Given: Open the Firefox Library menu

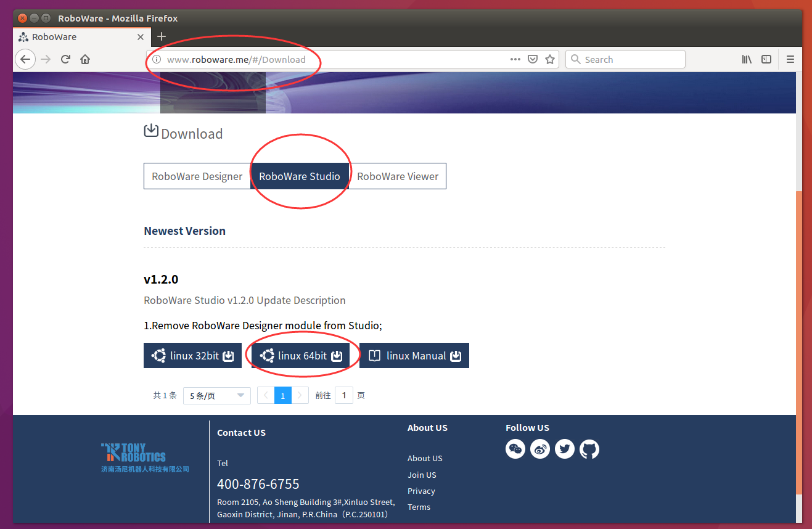Looking at the screenshot, I should [x=747, y=59].
